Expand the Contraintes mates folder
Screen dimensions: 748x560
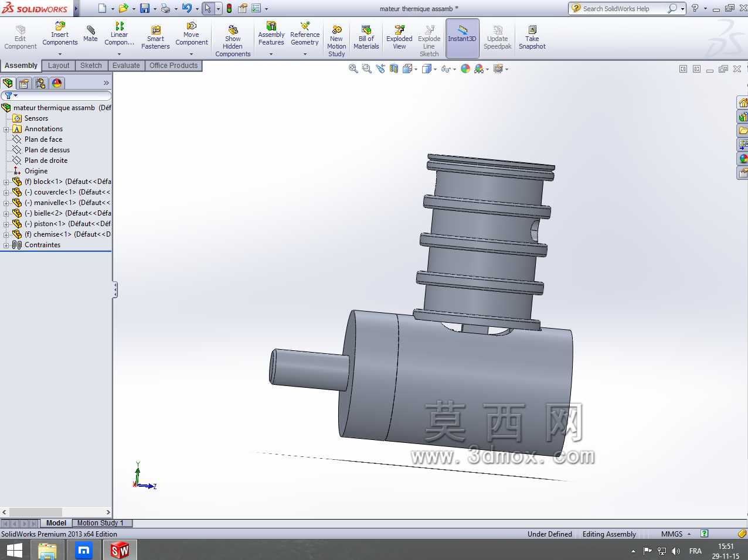click(x=6, y=245)
